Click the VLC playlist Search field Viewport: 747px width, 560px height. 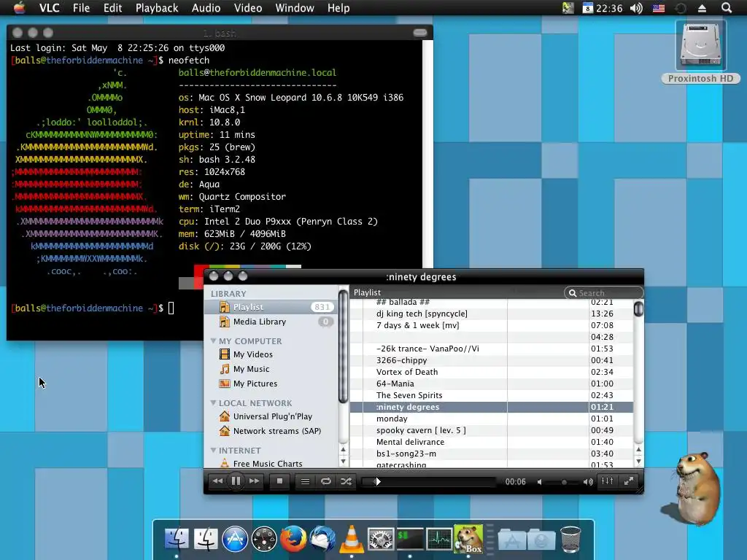click(x=603, y=293)
